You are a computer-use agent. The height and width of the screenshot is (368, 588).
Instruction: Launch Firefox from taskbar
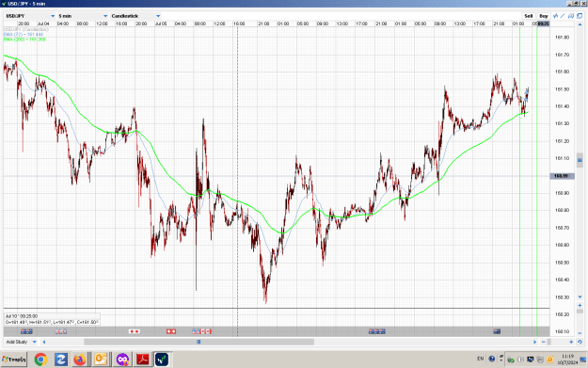(x=80, y=360)
